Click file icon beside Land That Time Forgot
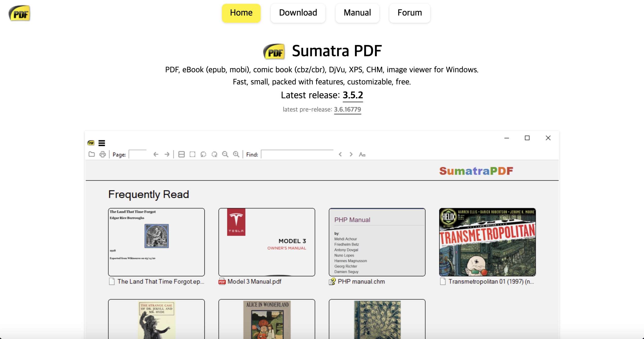 (112, 282)
